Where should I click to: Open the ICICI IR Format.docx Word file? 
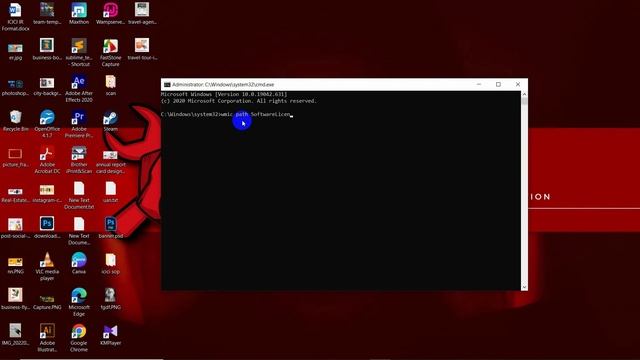(x=15, y=10)
